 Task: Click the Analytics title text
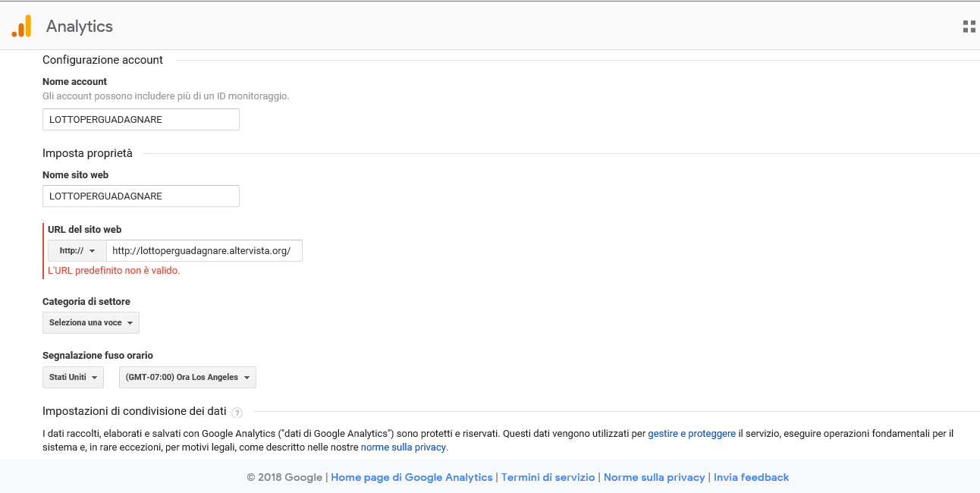(x=80, y=27)
